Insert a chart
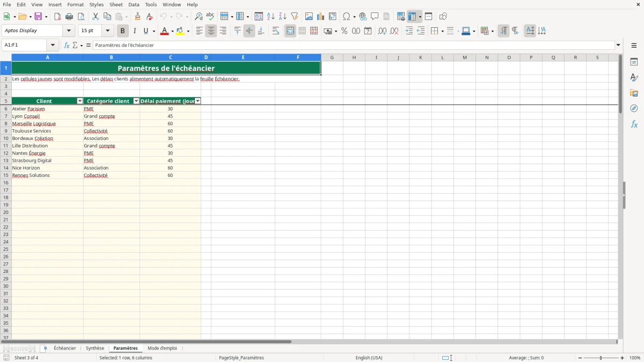Image resolution: width=644 pixels, height=362 pixels. (321, 17)
